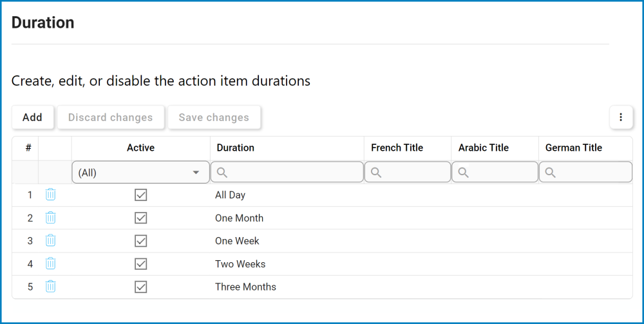644x324 pixels.
Task: Click trash icon for One Month row
Action: pyautogui.click(x=51, y=218)
